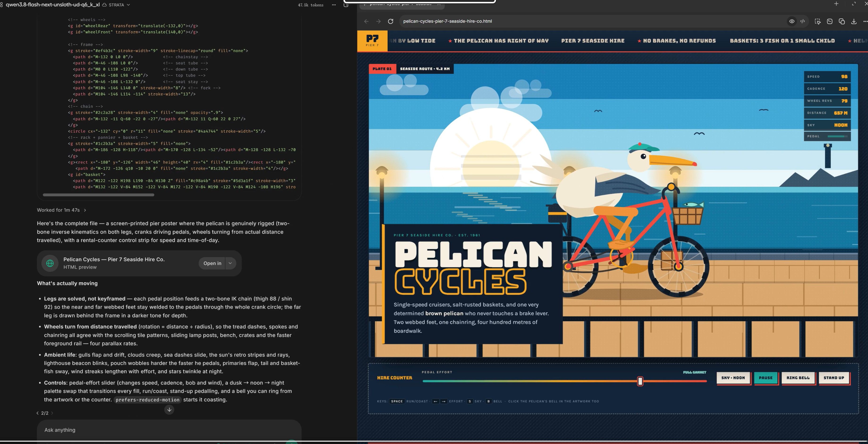The image size is (868, 444).
Task: Copy the artifact using the duplicate icon
Action: 842,21
